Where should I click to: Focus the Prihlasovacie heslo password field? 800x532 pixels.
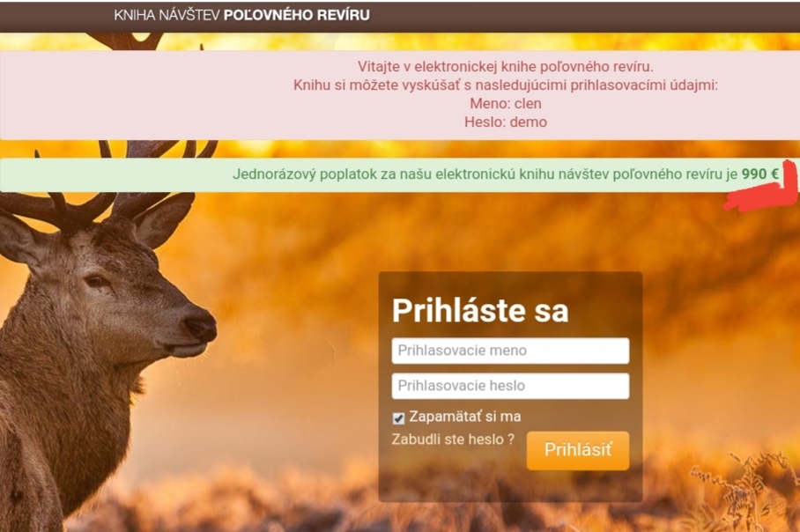point(510,386)
